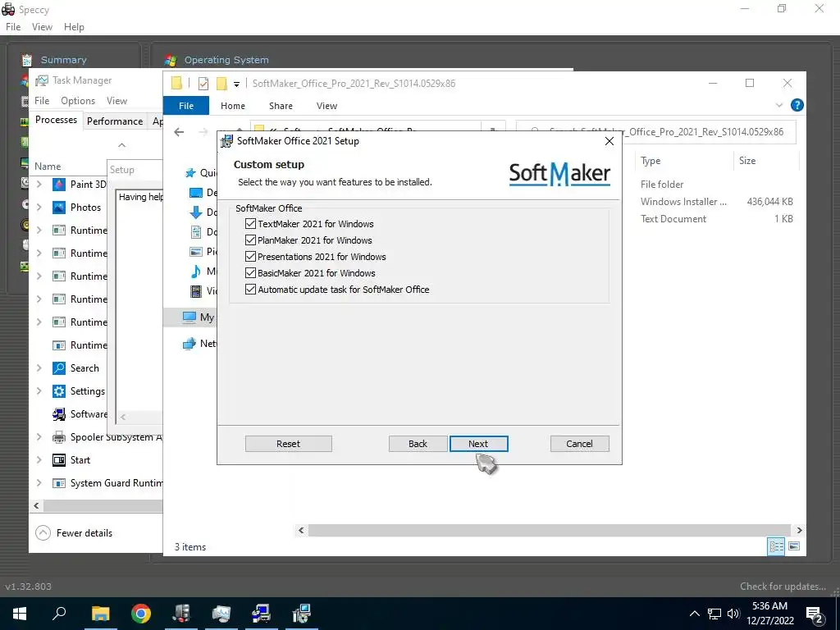
Task: Open Share tab in File Explorer ribbon
Action: [x=281, y=106]
